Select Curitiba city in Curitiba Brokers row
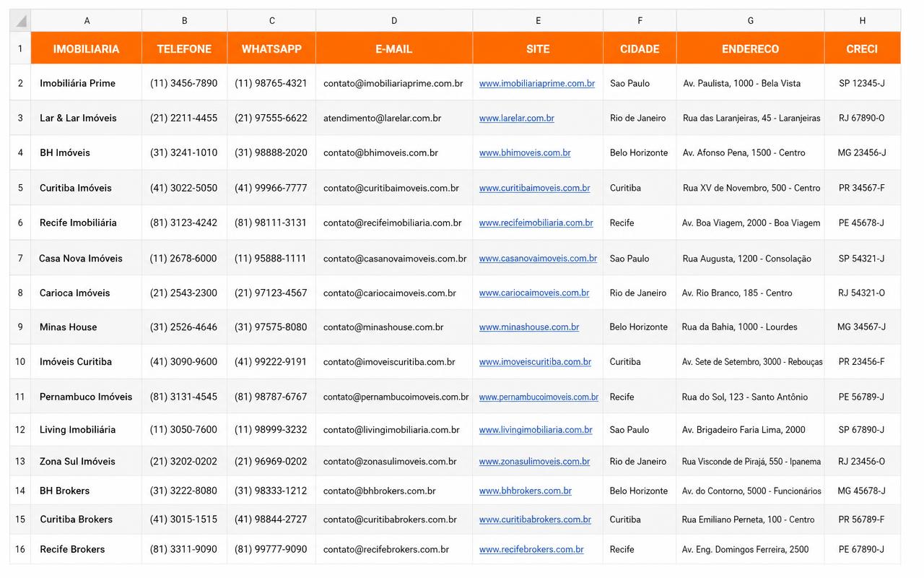 [640, 519]
